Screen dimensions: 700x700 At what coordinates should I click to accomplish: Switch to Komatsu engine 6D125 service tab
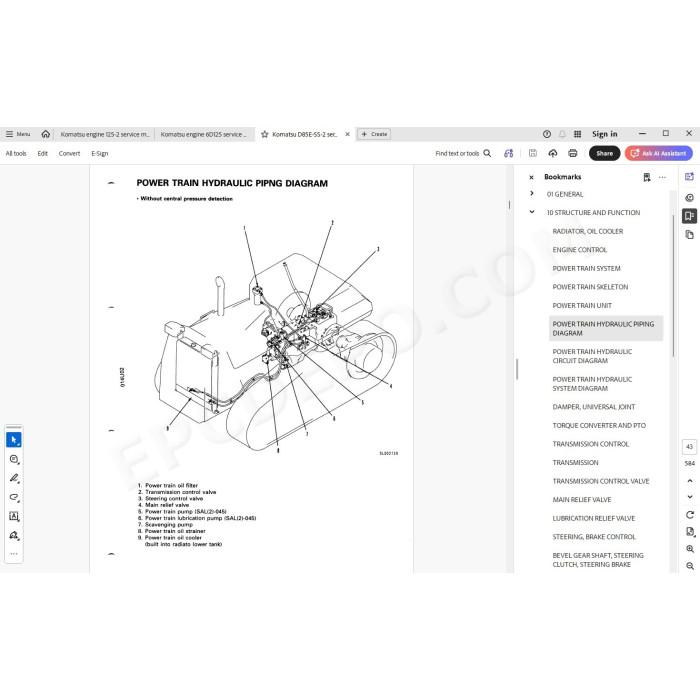(x=204, y=134)
